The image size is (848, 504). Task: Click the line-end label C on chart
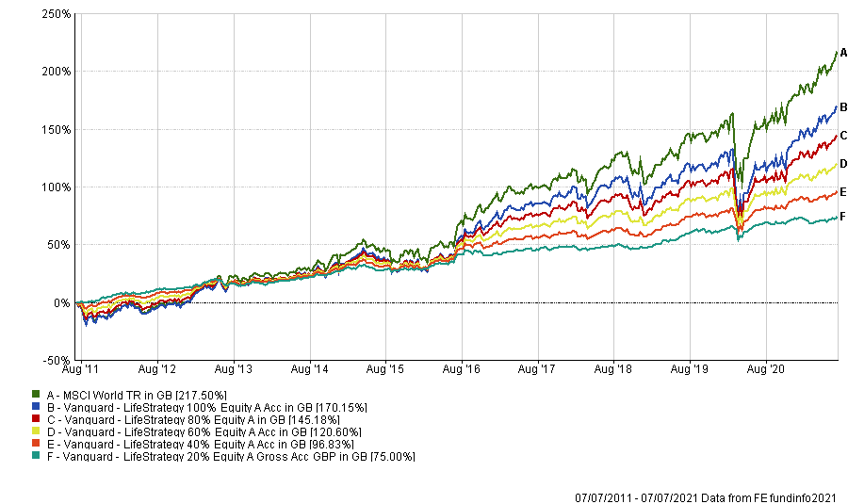[843, 136]
